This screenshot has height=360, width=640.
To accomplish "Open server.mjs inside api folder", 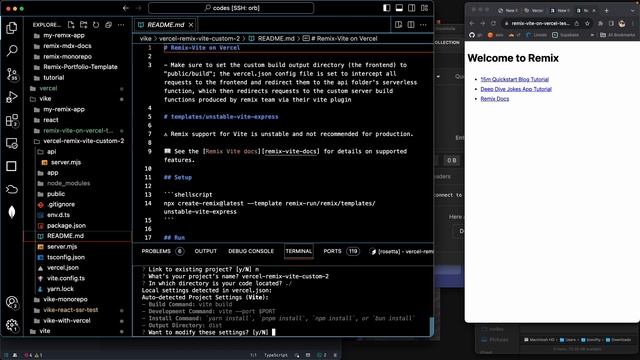I will [x=78, y=162].
